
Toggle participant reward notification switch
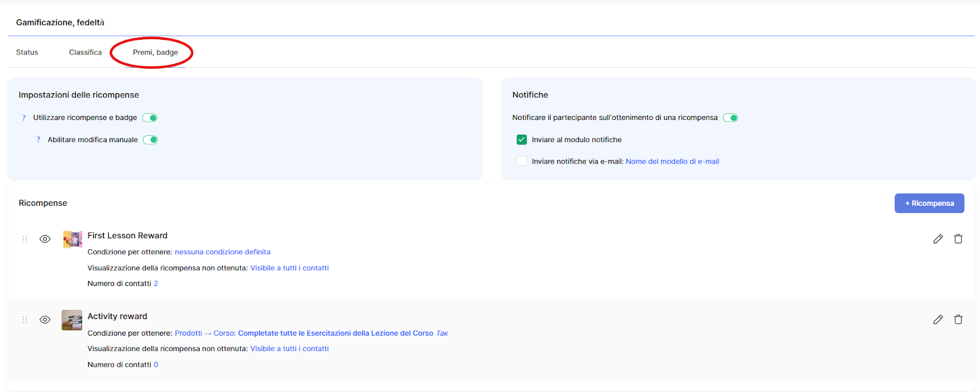(x=731, y=118)
